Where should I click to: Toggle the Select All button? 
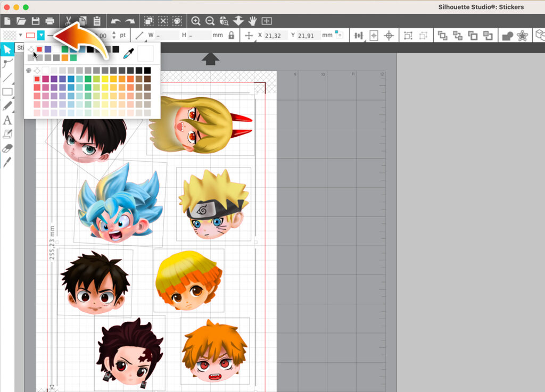click(148, 21)
